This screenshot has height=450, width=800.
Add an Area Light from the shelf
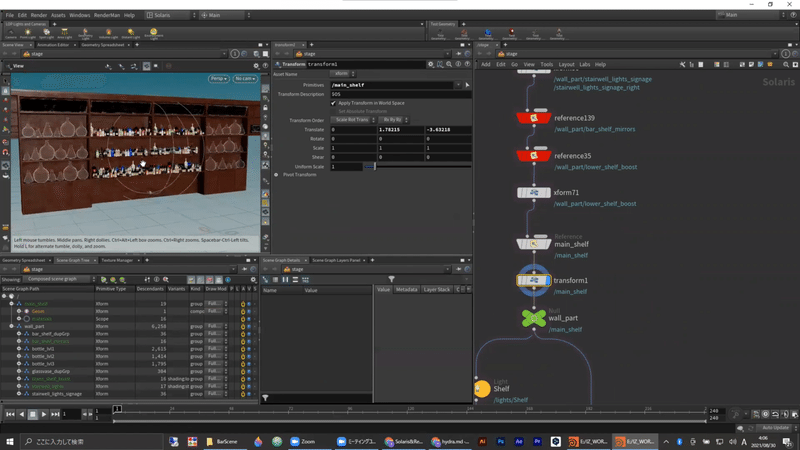coord(64,34)
